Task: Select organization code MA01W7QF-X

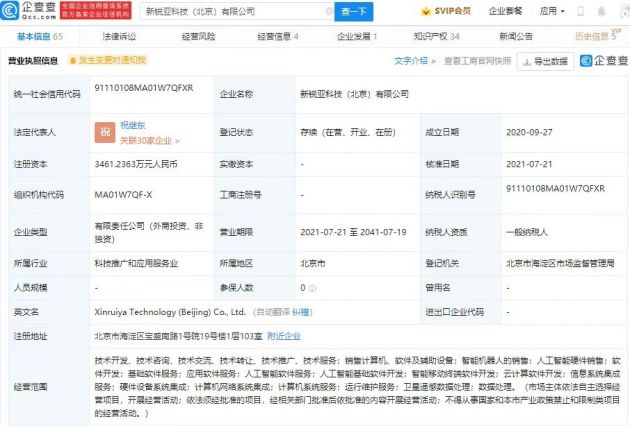Action: 123,195
